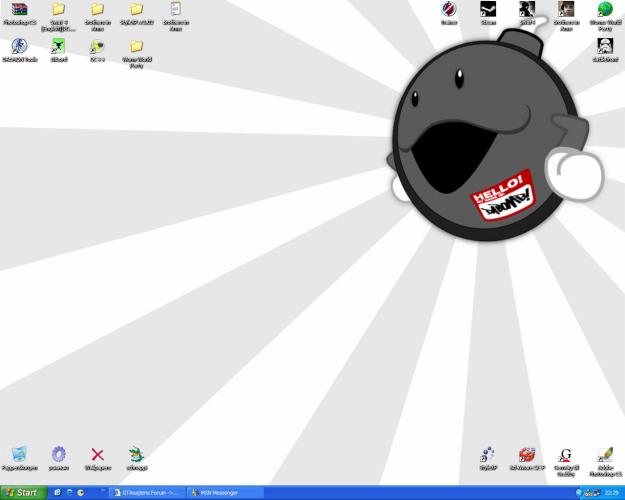625x500 pixels.
Task: Launch Ad-Aware SE from the desktop
Action: pyautogui.click(x=527, y=455)
